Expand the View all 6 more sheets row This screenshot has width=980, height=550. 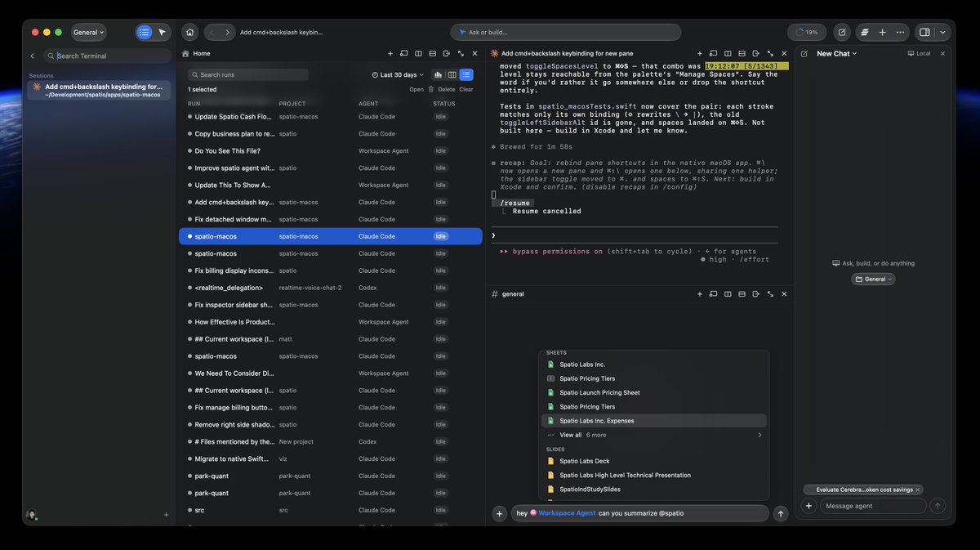point(654,435)
